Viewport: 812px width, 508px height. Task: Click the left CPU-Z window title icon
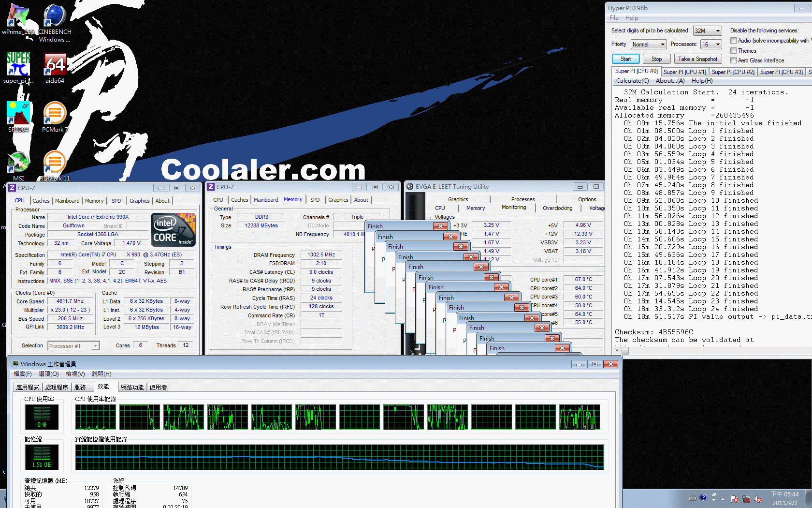[12, 188]
